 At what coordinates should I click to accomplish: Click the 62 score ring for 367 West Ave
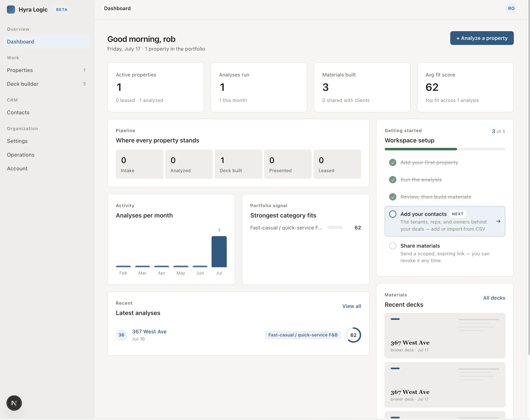pyautogui.click(x=353, y=335)
